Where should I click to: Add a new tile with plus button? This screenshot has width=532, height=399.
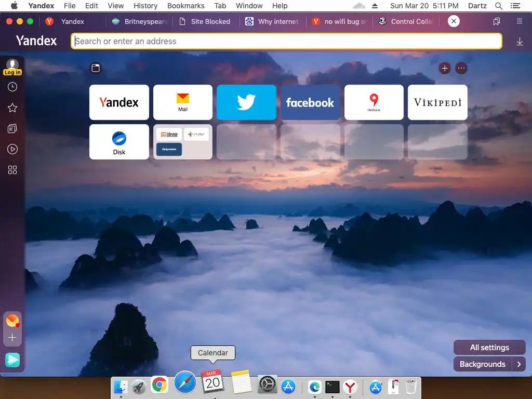[445, 68]
